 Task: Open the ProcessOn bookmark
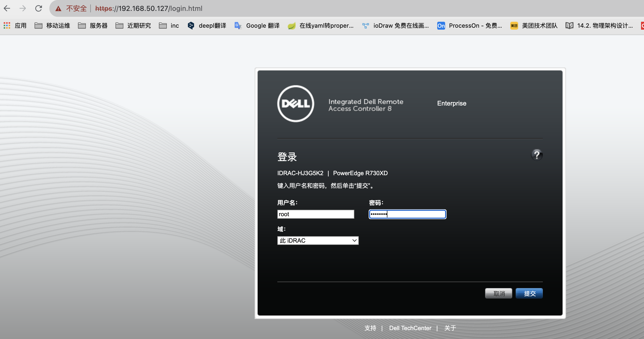[470, 25]
